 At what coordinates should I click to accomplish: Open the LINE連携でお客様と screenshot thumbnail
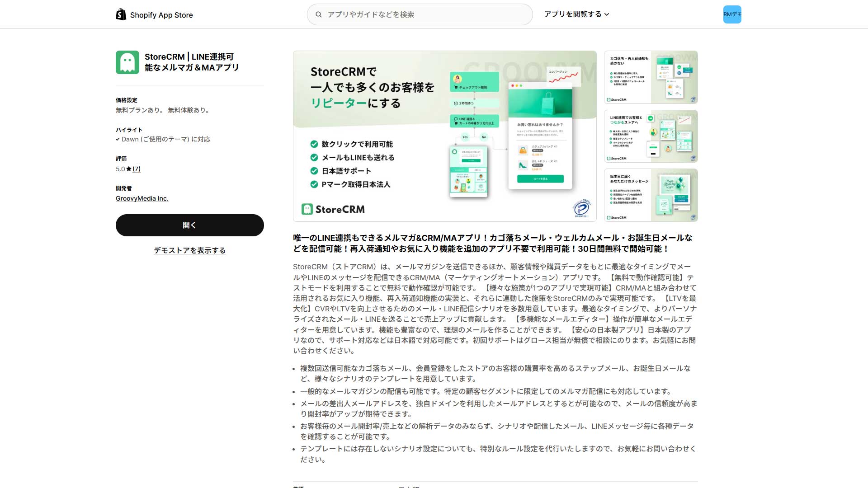(651, 136)
